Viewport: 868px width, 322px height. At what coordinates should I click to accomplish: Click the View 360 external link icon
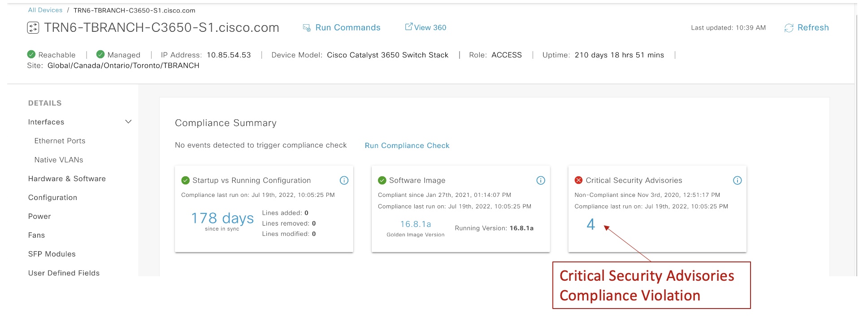coord(408,27)
